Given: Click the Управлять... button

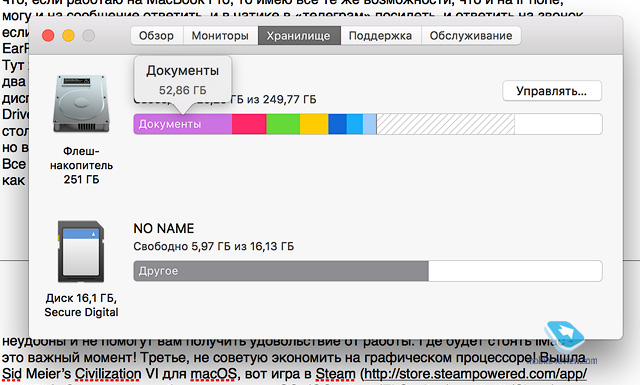Looking at the screenshot, I should point(552,91).
